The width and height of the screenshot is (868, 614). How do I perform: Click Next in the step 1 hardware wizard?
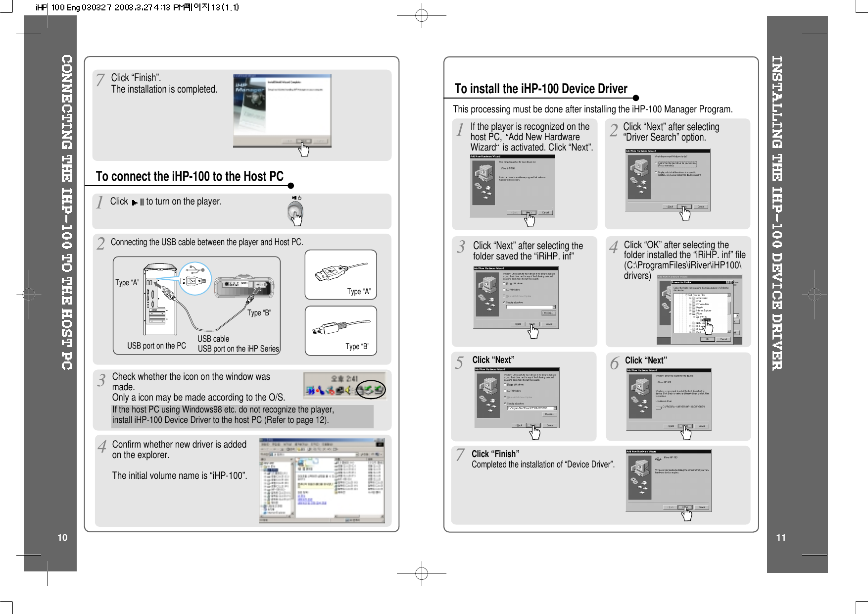(x=529, y=212)
